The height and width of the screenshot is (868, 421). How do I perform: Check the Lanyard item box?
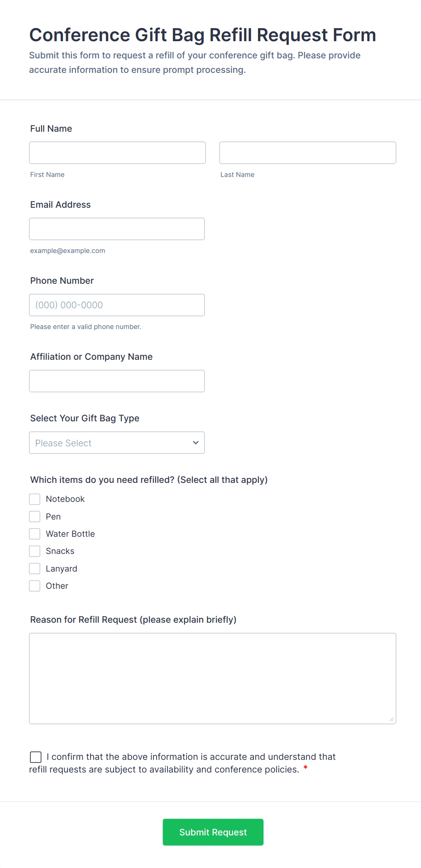[x=35, y=568]
